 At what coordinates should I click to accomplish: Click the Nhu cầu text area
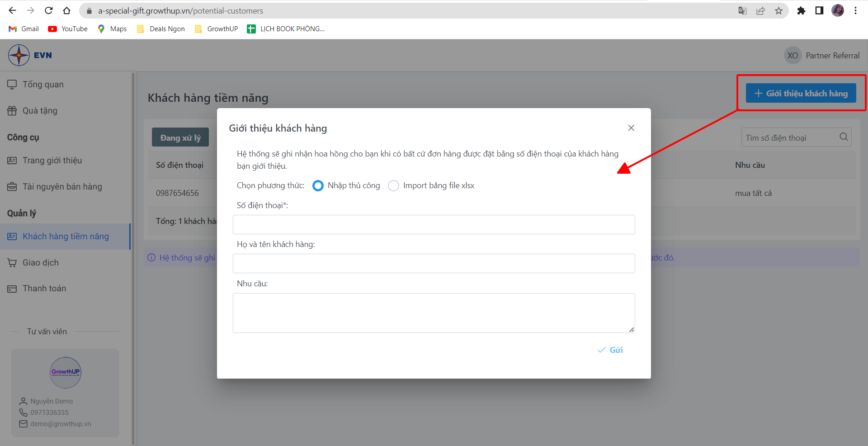(x=434, y=313)
